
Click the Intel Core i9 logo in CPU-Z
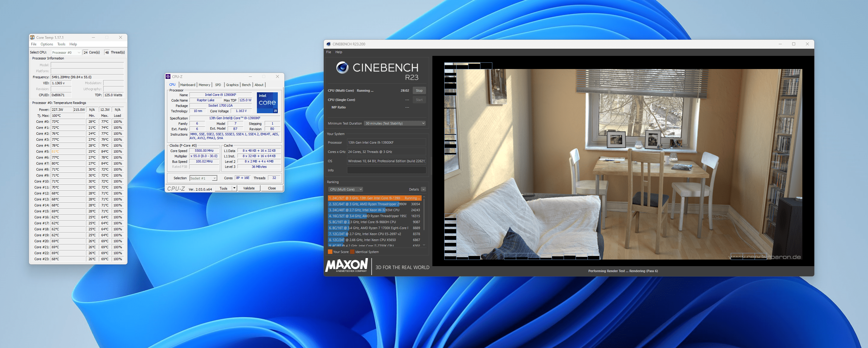(x=267, y=103)
